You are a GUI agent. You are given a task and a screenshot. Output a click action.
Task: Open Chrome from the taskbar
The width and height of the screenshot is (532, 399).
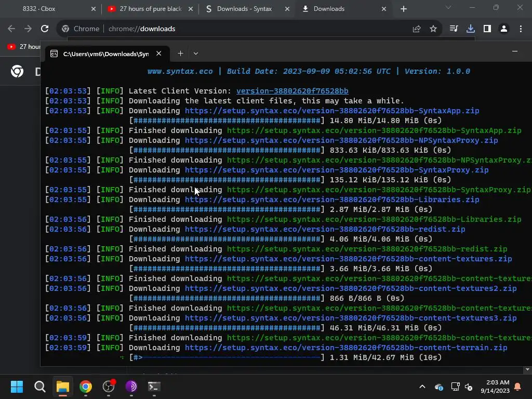click(86, 387)
